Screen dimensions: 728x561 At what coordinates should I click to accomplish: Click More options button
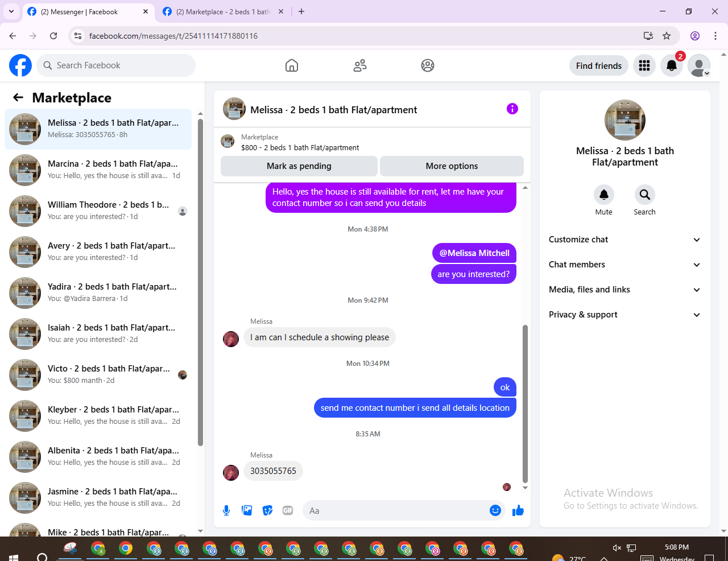pyautogui.click(x=452, y=166)
